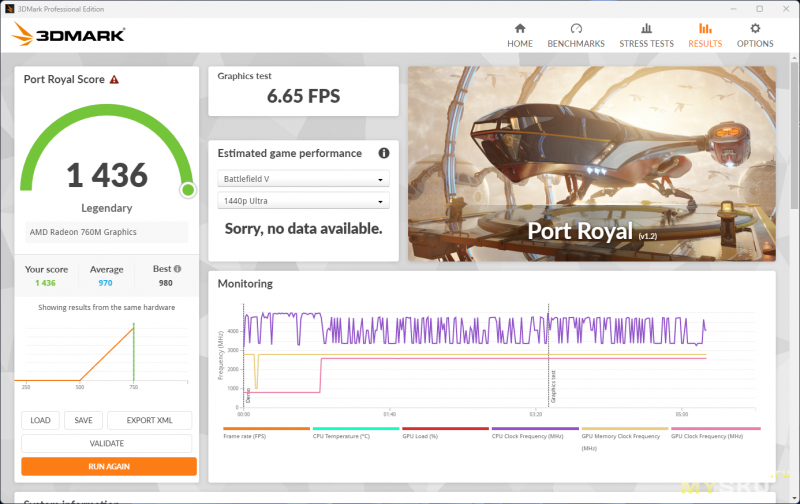
Task: Click the vertical scrollbar thumb
Action: click(x=794, y=135)
